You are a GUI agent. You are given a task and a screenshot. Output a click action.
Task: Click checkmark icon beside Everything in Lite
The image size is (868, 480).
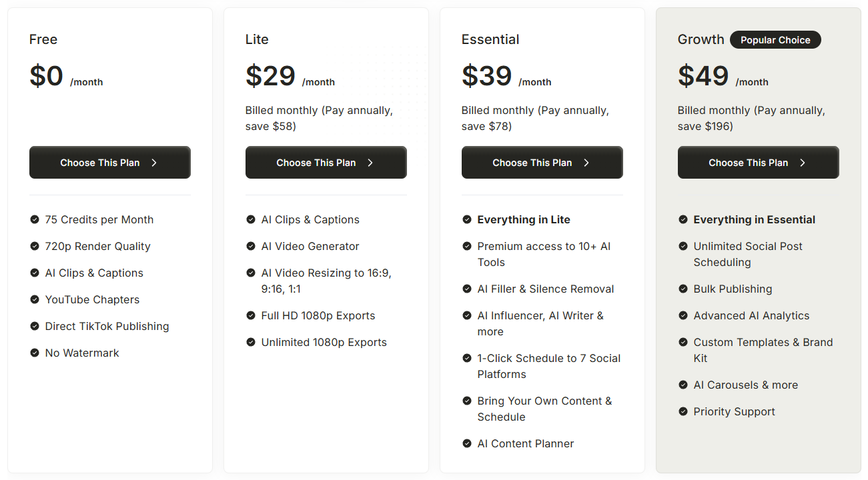(x=467, y=219)
